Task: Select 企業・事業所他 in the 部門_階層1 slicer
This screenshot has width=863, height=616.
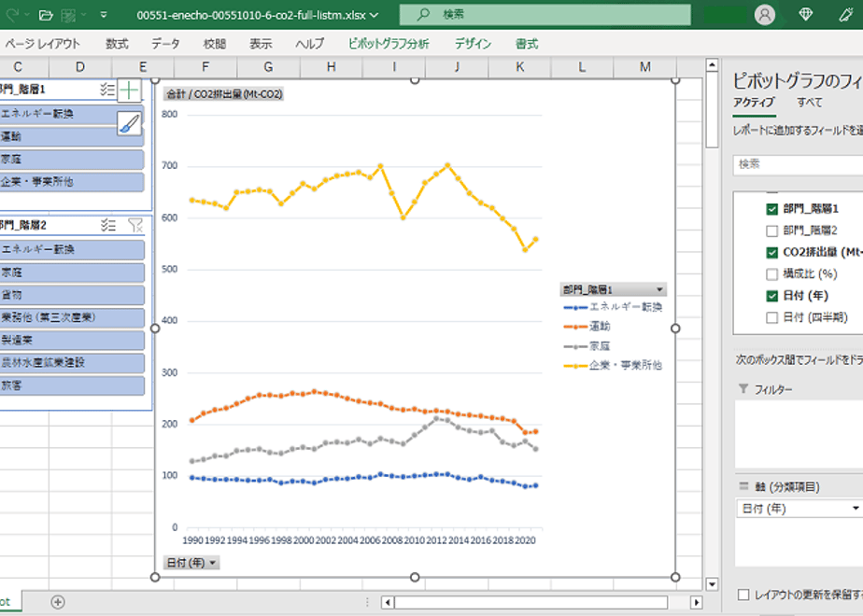Action: click(x=72, y=181)
